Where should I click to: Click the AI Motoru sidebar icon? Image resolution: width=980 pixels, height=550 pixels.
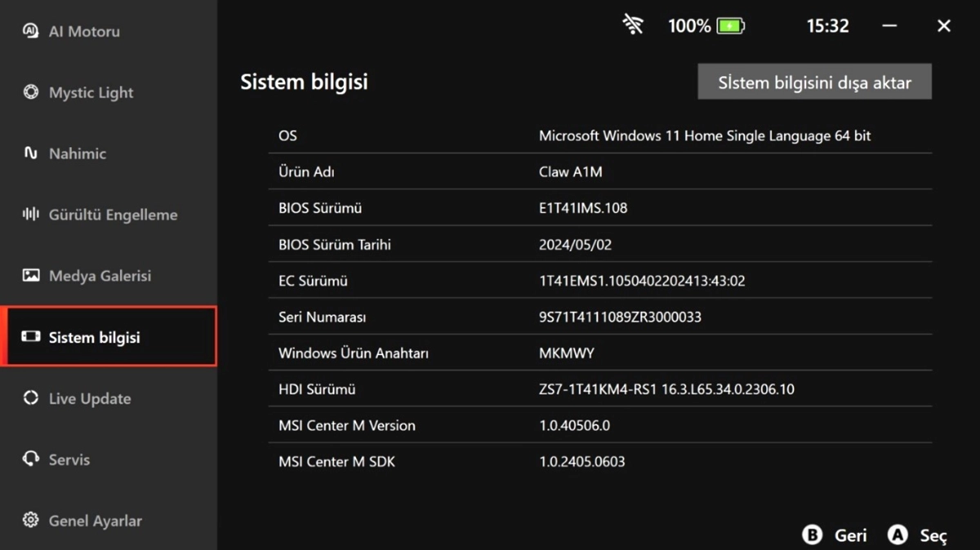point(31,31)
